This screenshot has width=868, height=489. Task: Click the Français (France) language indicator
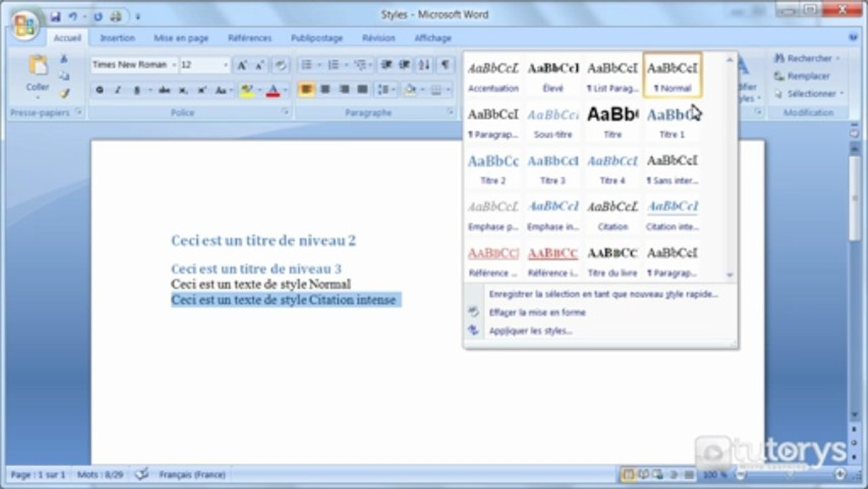coord(192,475)
